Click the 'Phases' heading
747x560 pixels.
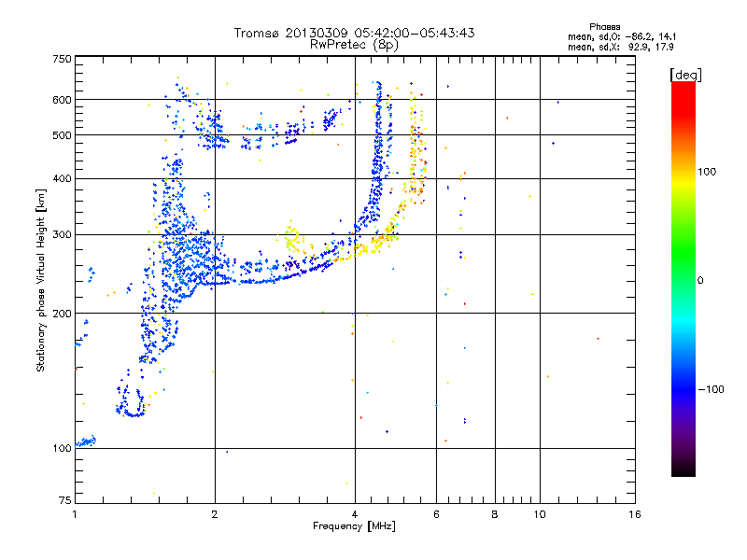[x=604, y=27]
